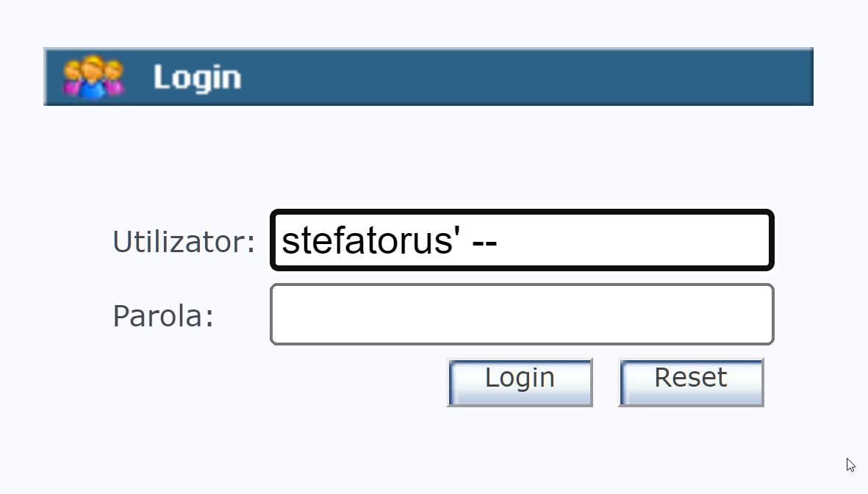The image size is (868, 494).
Task: Click the people icon left of 'Login' text
Action: (92, 76)
